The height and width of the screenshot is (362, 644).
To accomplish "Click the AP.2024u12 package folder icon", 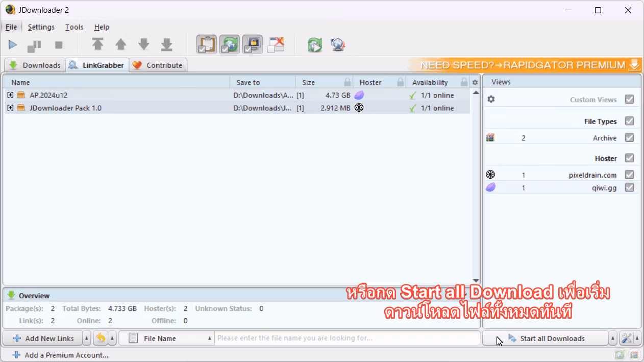I will point(21,95).
